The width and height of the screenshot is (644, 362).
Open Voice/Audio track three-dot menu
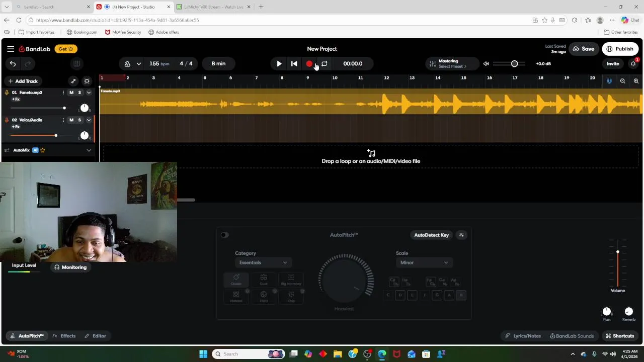click(x=63, y=120)
